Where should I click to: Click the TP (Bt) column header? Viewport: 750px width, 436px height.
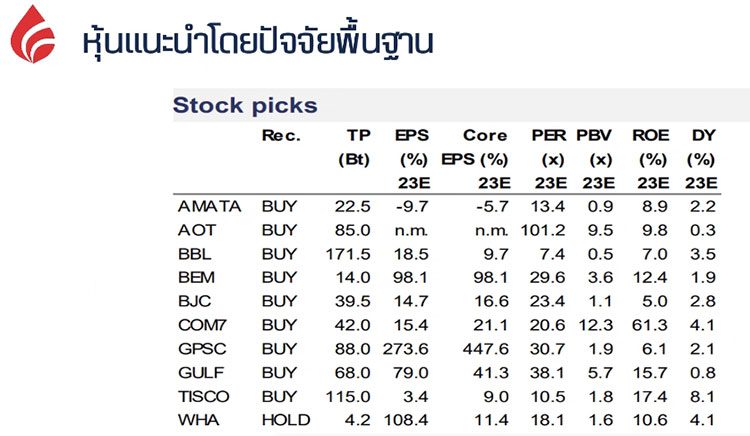pos(357,148)
